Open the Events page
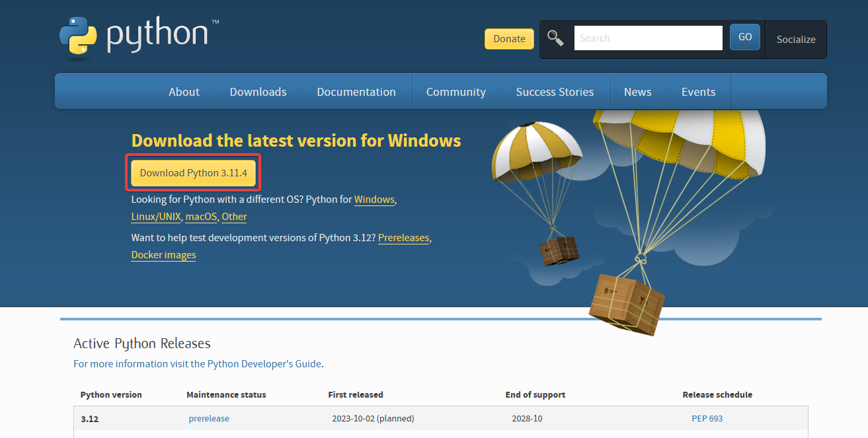 (698, 91)
